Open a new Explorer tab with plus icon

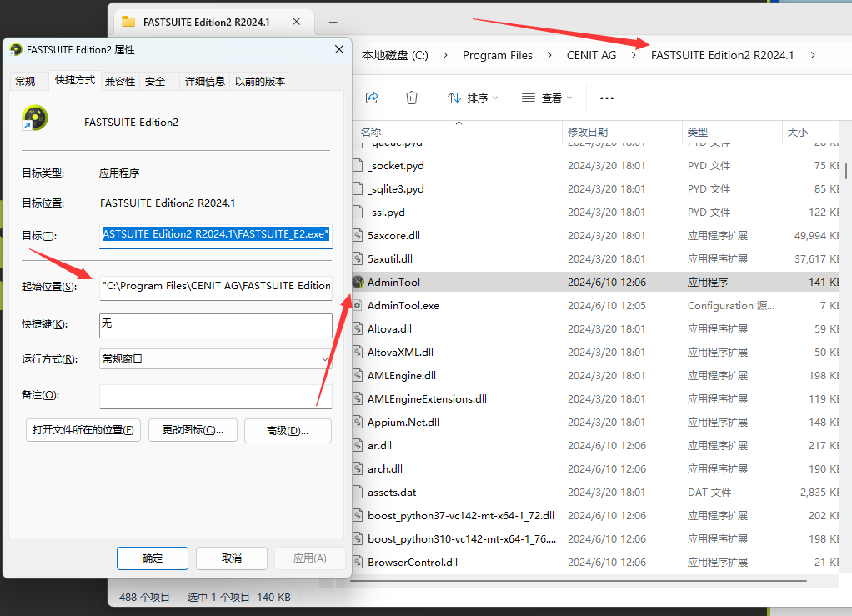333,22
